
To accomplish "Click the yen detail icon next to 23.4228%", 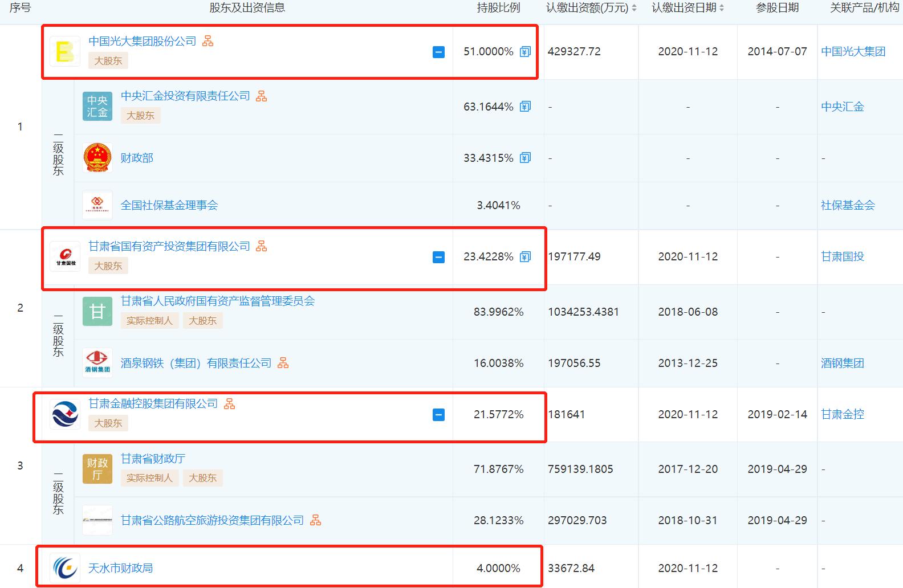I will point(525,257).
